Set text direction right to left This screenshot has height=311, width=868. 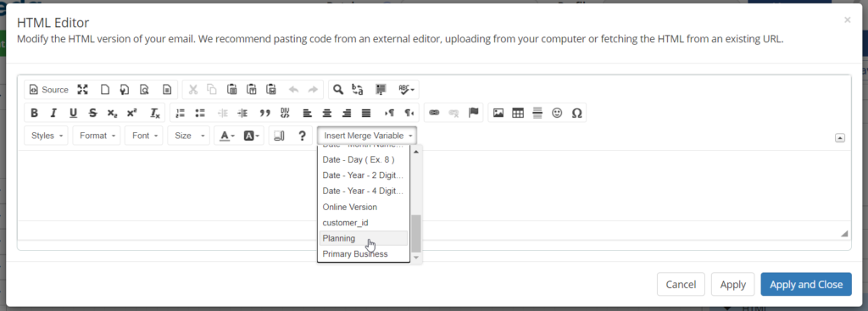coord(409,113)
